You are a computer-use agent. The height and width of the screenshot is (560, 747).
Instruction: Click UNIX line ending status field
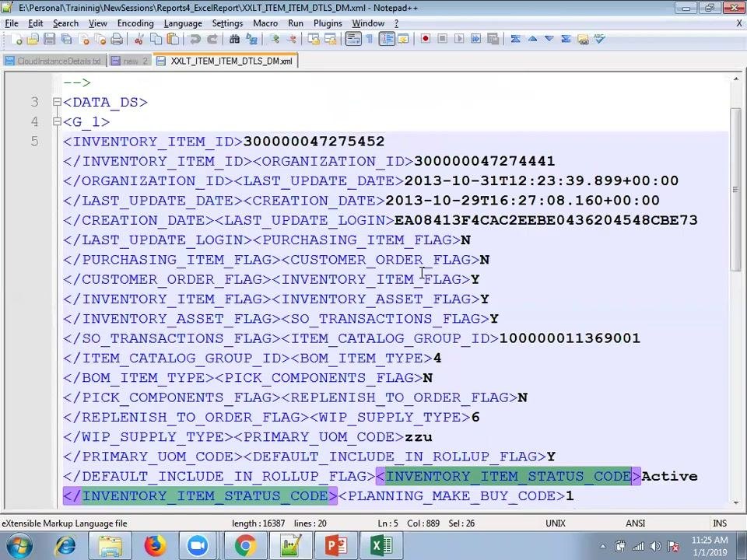point(556,523)
